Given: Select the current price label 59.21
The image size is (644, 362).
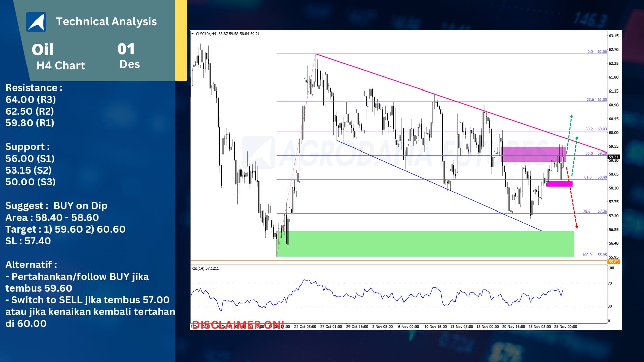Looking at the screenshot, I should (613, 157).
